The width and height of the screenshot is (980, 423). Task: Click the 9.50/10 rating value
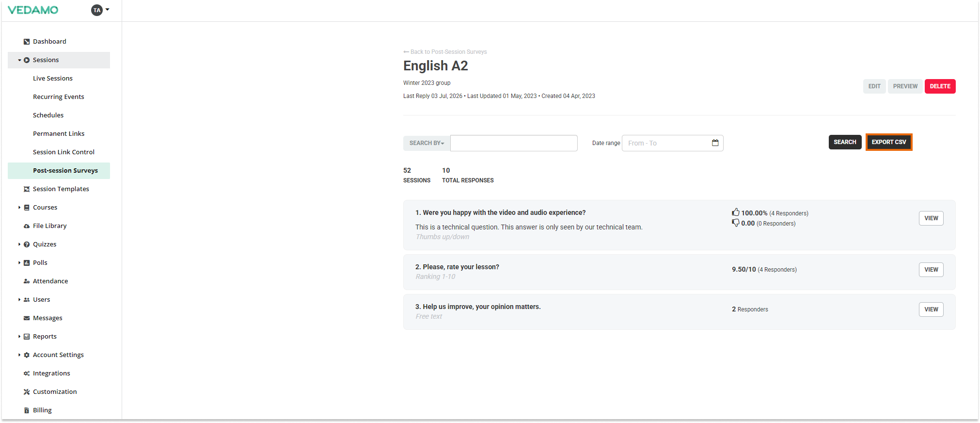(x=744, y=269)
